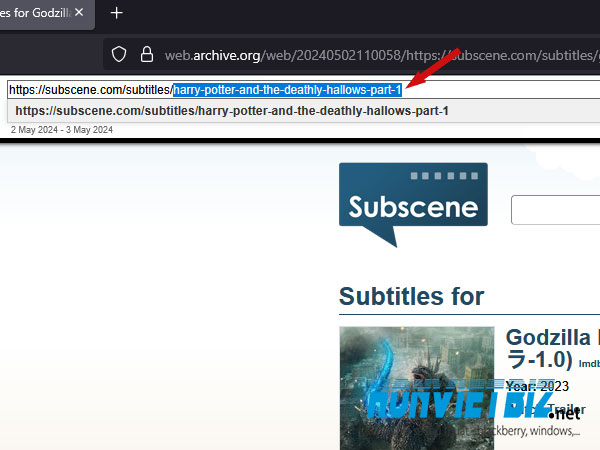Click the Subtitles for heading
The image size is (600, 450).
pos(411,296)
